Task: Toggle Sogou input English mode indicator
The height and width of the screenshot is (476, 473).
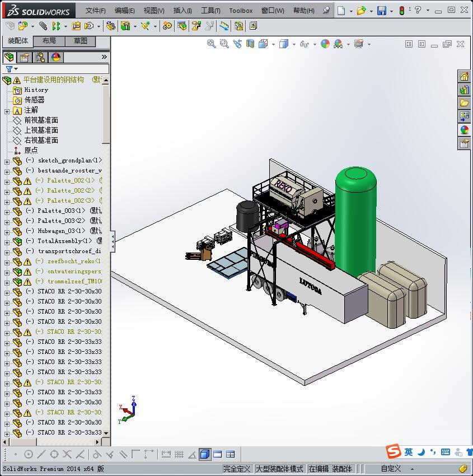Action: point(409,452)
